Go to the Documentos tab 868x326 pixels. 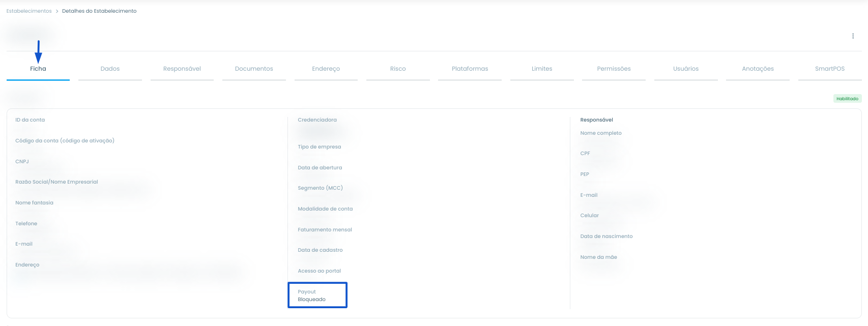click(x=254, y=69)
